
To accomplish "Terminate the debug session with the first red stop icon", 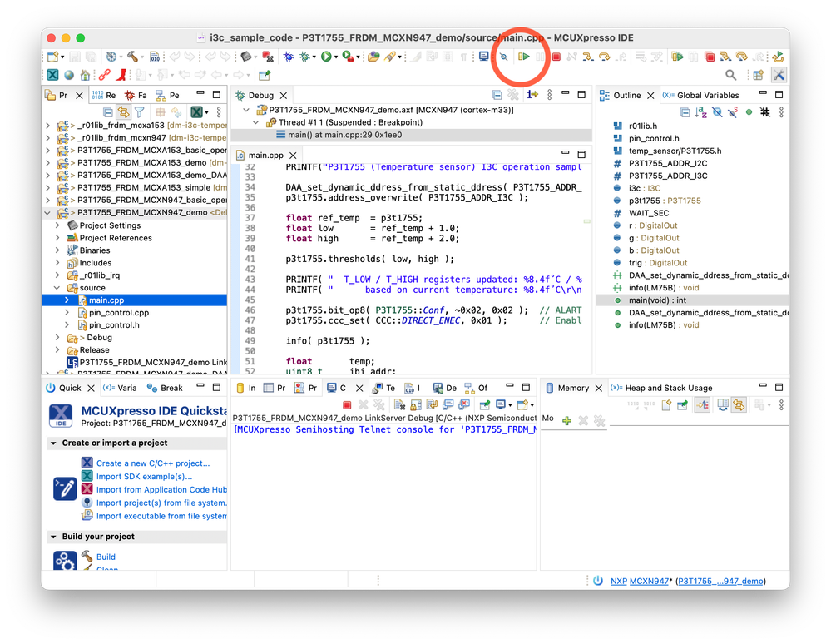I will (556, 57).
